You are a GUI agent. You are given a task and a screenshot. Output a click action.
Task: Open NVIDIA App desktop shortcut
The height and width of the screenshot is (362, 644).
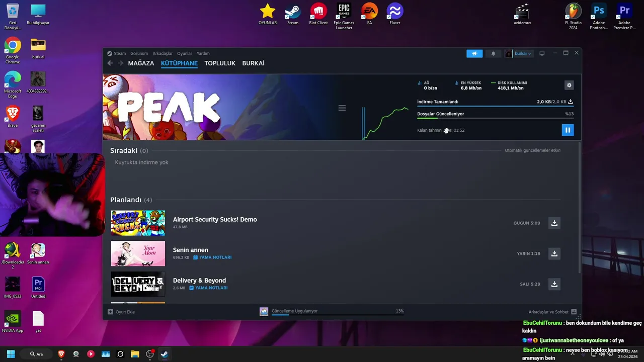click(x=13, y=322)
